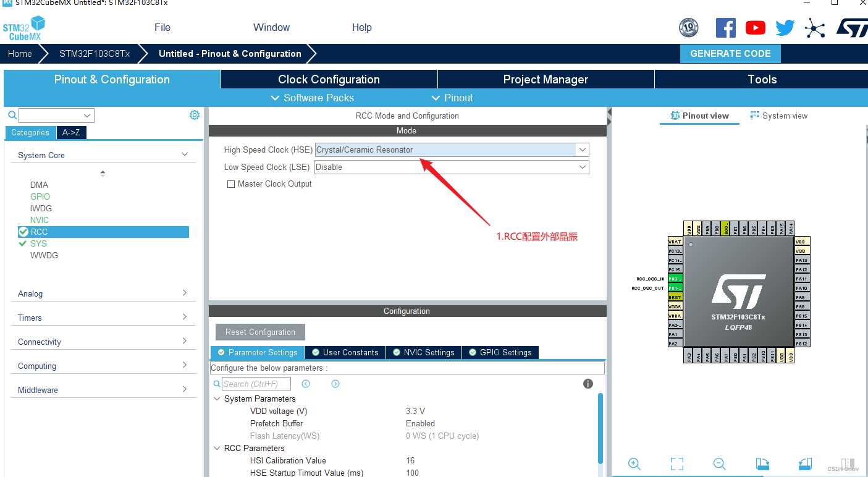Open the Window menu

tap(271, 27)
